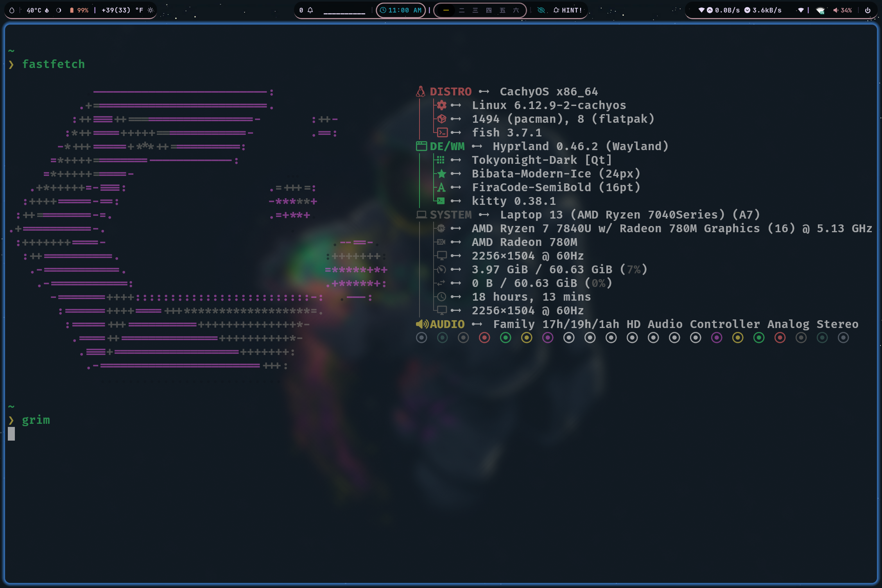Click the sun brightness icon

[151, 10]
